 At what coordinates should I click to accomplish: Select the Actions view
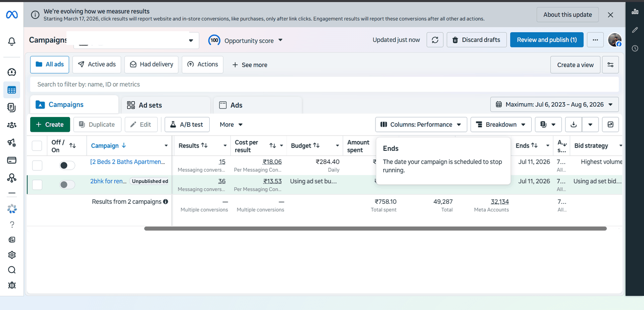(x=202, y=64)
